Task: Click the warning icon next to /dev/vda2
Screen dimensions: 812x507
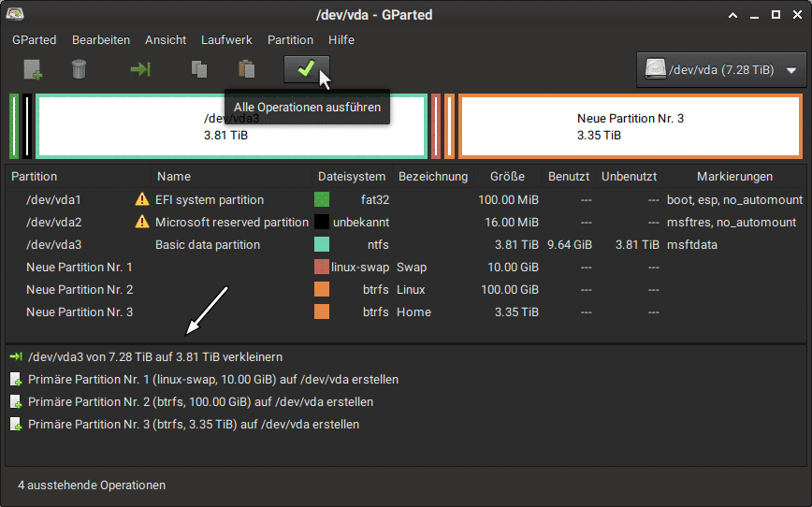Action: [142, 223]
